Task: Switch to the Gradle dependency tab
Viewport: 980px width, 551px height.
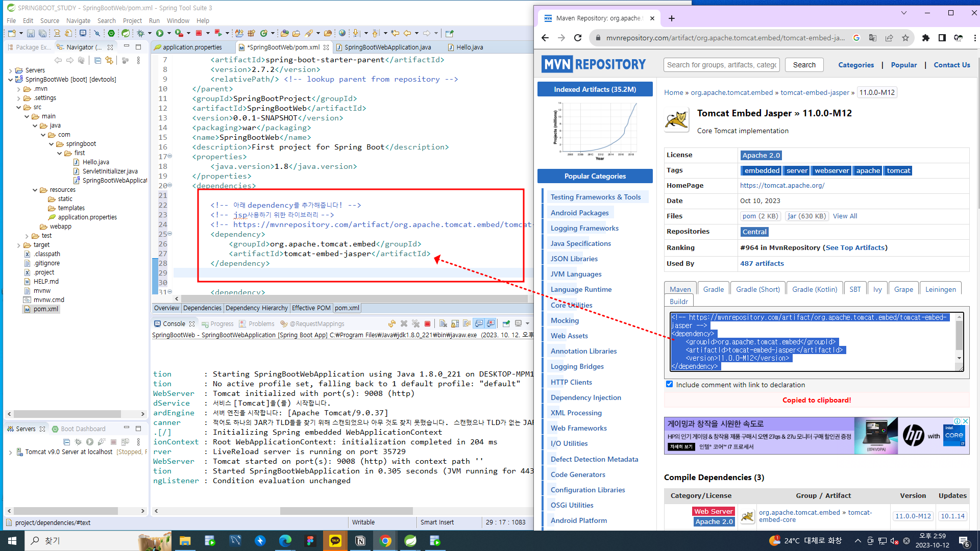Action: (x=713, y=289)
